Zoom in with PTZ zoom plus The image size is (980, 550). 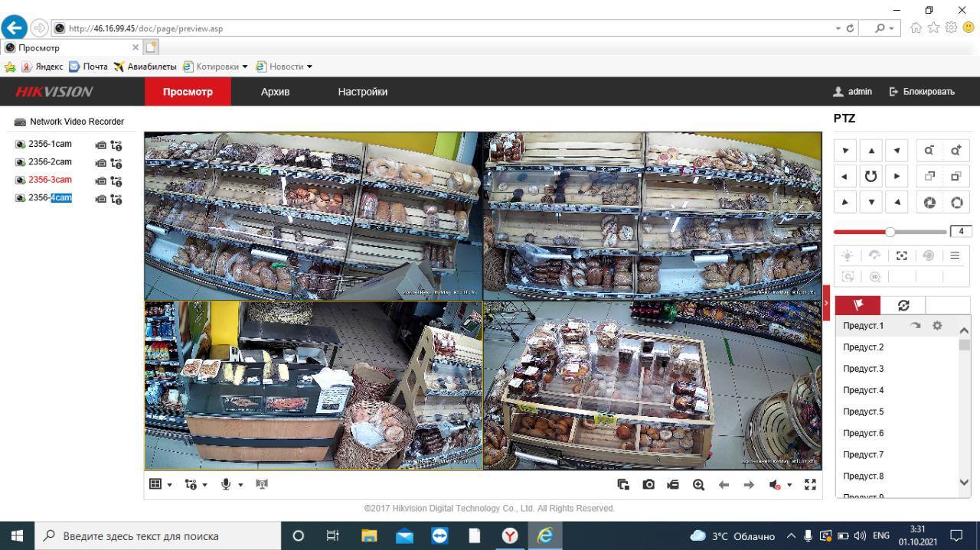pyautogui.click(x=956, y=151)
